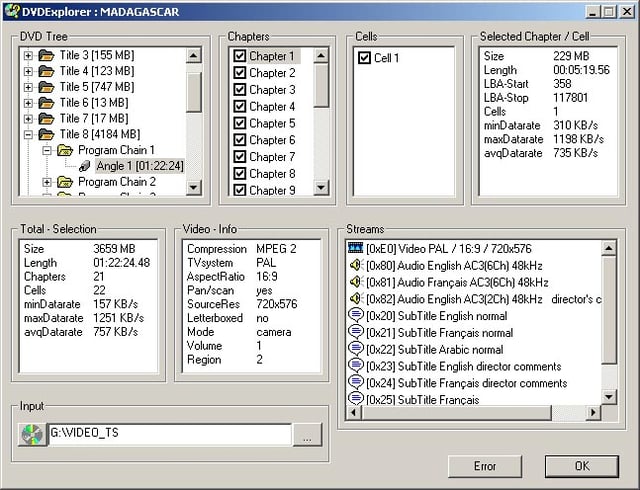
Task: Click the Program Chain 2 folder icon
Action: pyautogui.click(x=65, y=182)
